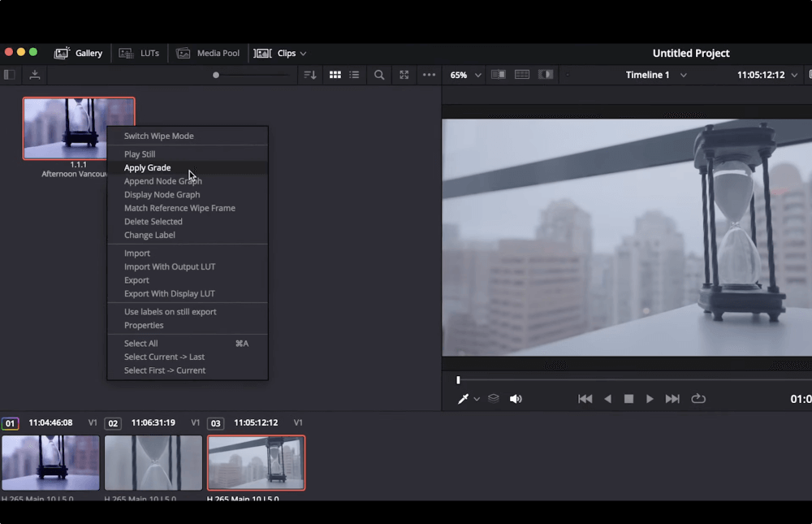This screenshot has width=812, height=524.
Task: Open the Gallery panel
Action: (x=78, y=53)
